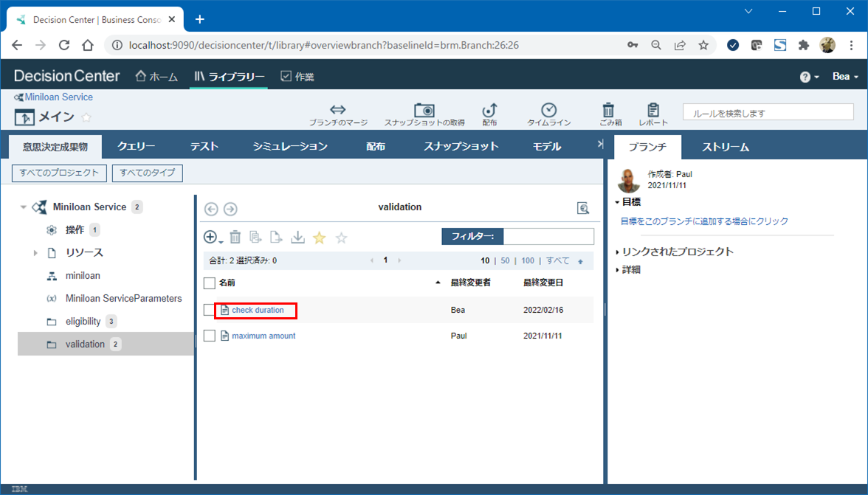Click the copy icon in the rule list toolbar
Viewport: 868px width, 495px height.
255,238
